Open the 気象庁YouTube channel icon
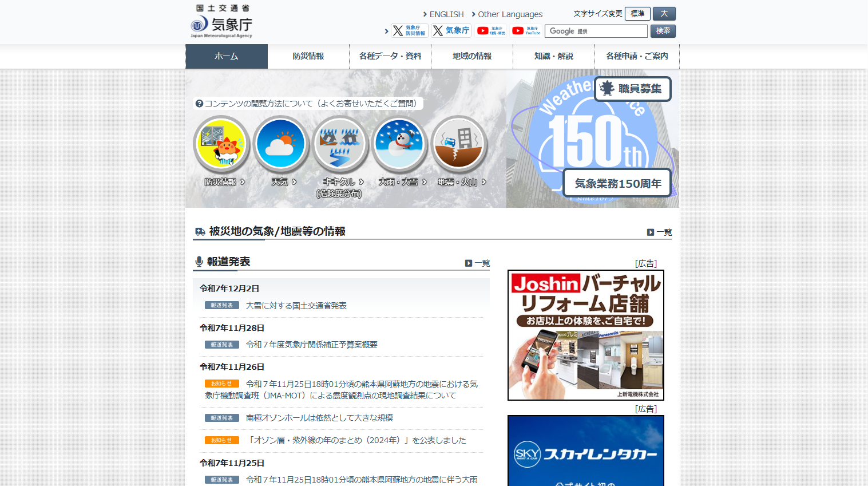Screen dimensions: 868x486 click(525, 30)
